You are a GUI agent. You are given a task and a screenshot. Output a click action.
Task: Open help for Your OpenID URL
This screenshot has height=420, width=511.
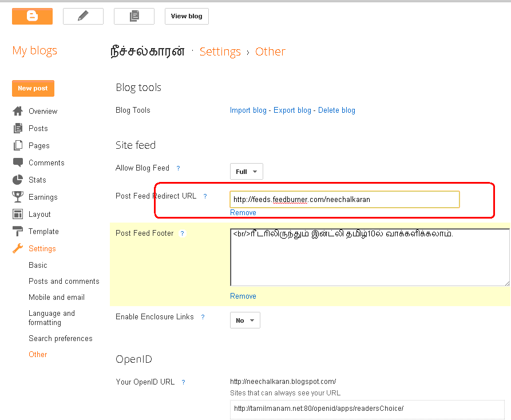click(184, 382)
